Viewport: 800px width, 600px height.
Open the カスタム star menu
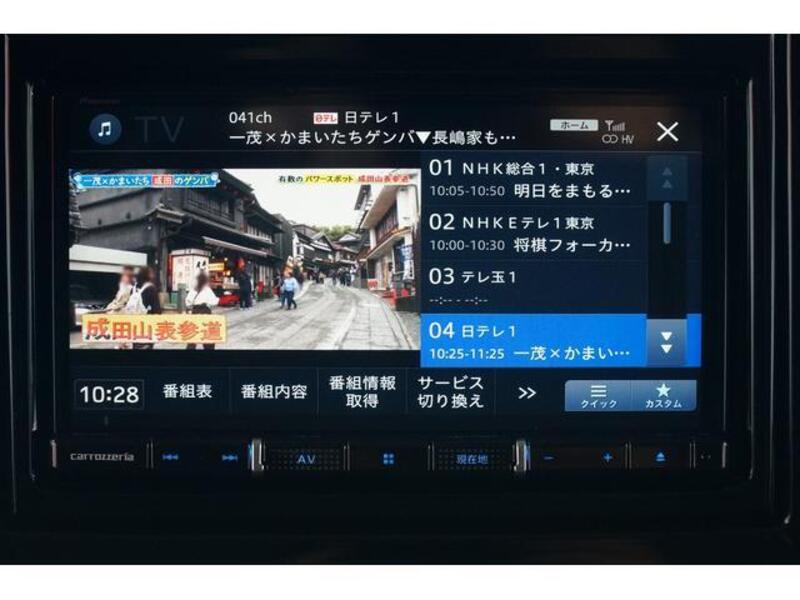pos(663,395)
